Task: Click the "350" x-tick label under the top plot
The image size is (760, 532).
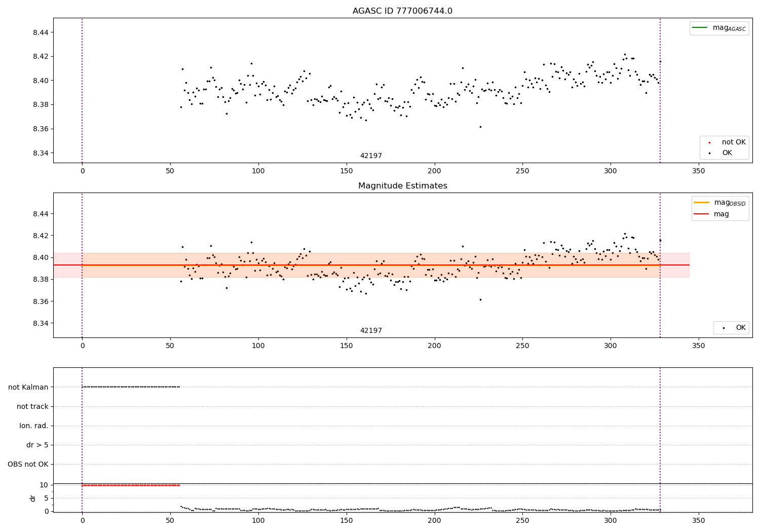Action: pyautogui.click(x=699, y=171)
